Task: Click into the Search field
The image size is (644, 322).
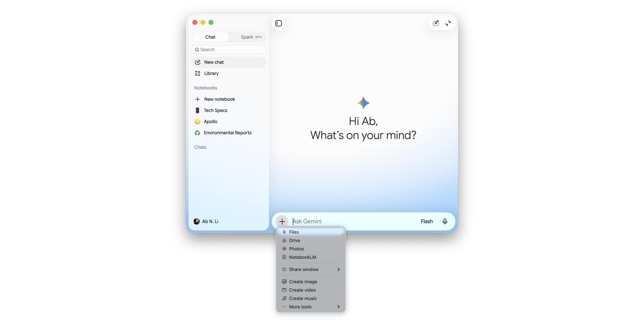Action: click(229, 50)
